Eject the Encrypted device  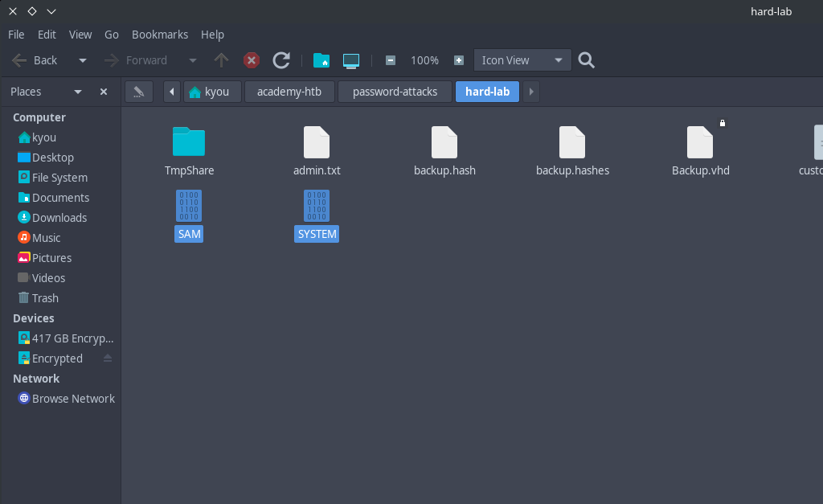click(108, 359)
